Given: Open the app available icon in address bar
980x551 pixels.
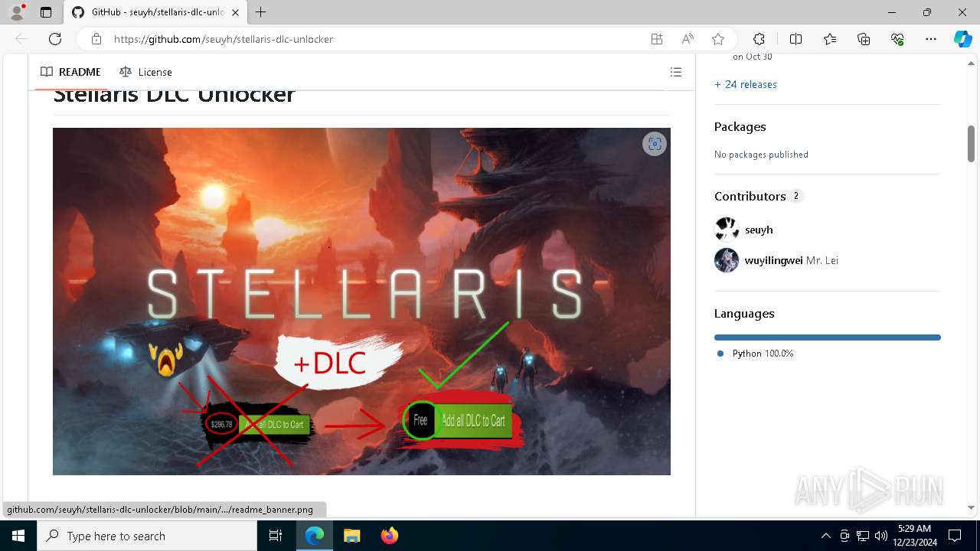Looking at the screenshot, I should (x=657, y=39).
